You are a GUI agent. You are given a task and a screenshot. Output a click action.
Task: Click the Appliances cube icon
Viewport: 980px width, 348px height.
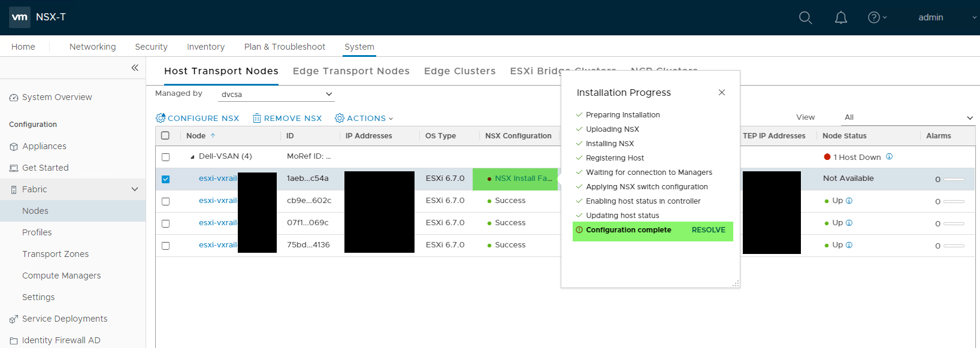(14, 147)
